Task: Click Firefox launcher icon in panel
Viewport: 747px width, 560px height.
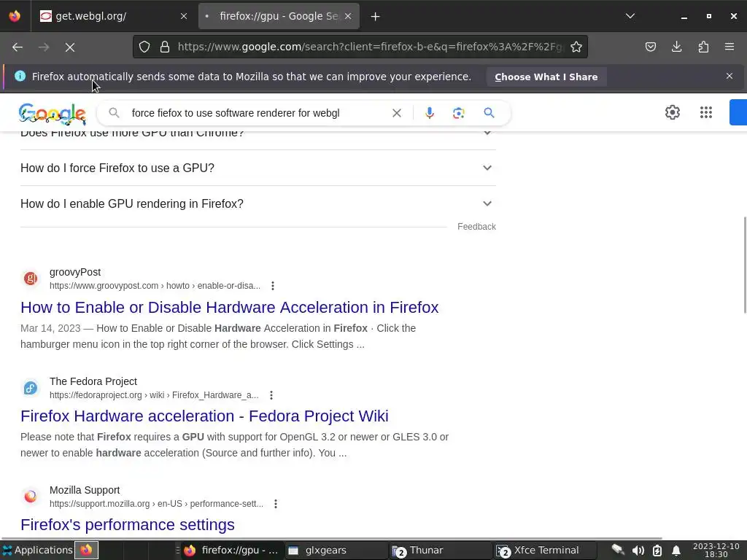Action: pos(86,550)
